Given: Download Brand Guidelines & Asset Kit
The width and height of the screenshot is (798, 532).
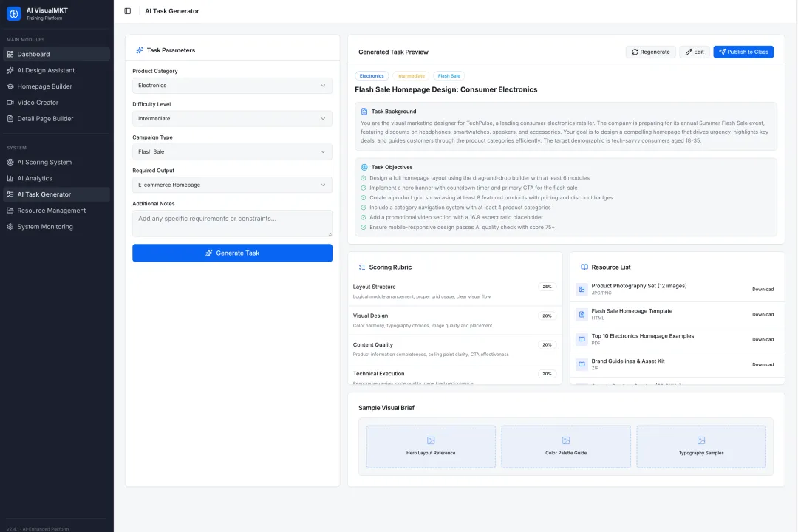Looking at the screenshot, I should tap(763, 364).
